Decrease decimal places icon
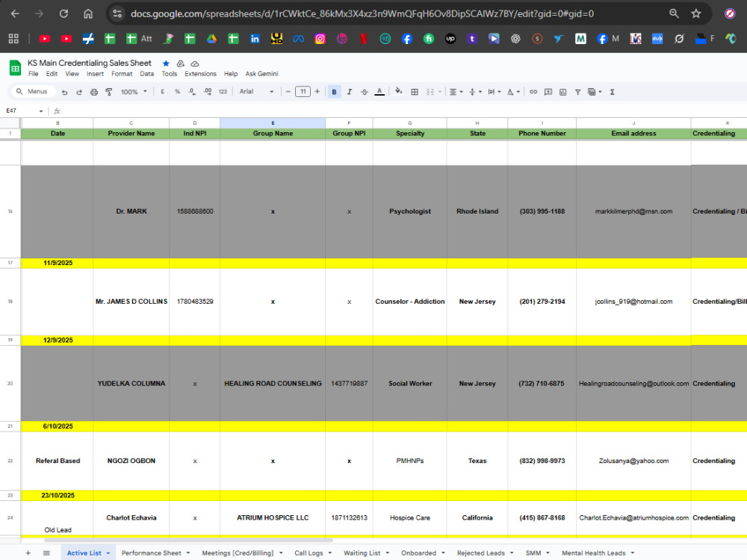 192,92
